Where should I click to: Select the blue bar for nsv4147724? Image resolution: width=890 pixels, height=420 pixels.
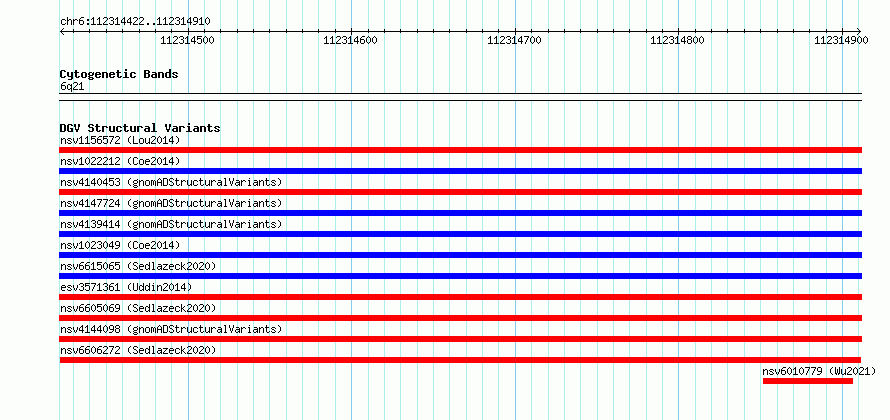461,213
